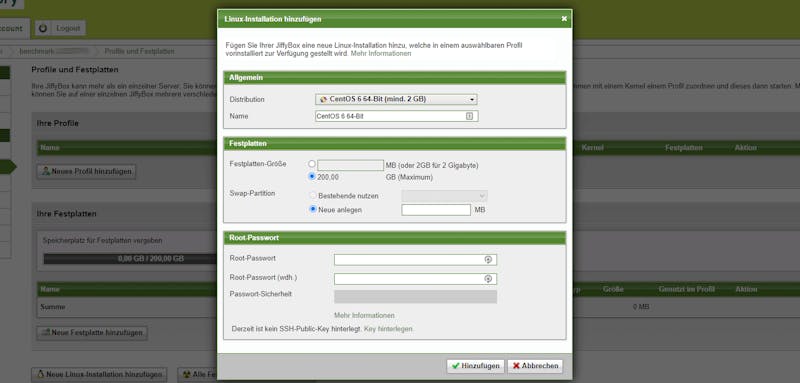Click Neue Linux-Installation hinzufügen button
This screenshot has height=383, width=800.
pyautogui.click(x=99, y=374)
